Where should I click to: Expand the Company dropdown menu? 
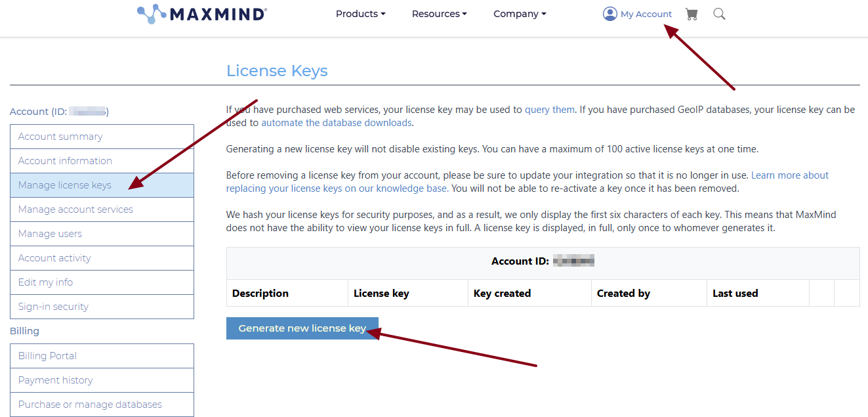[x=520, y=14]
